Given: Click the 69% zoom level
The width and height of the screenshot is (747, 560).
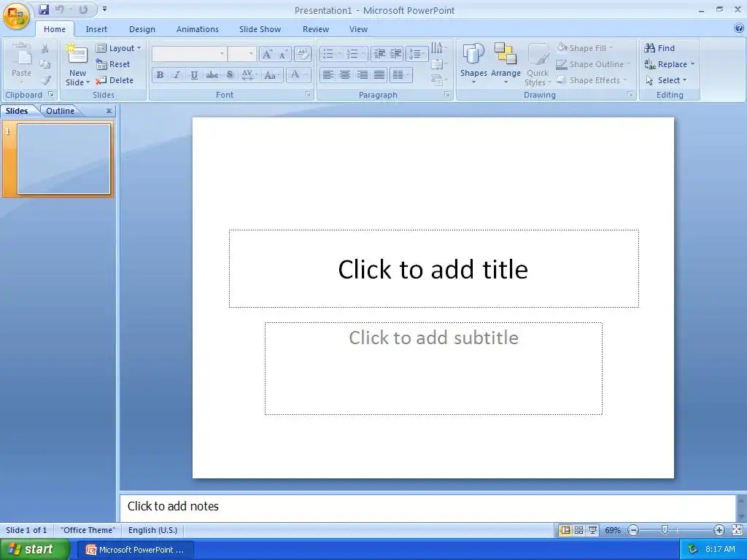Looking at the screenshot, I should pos(613,530).
